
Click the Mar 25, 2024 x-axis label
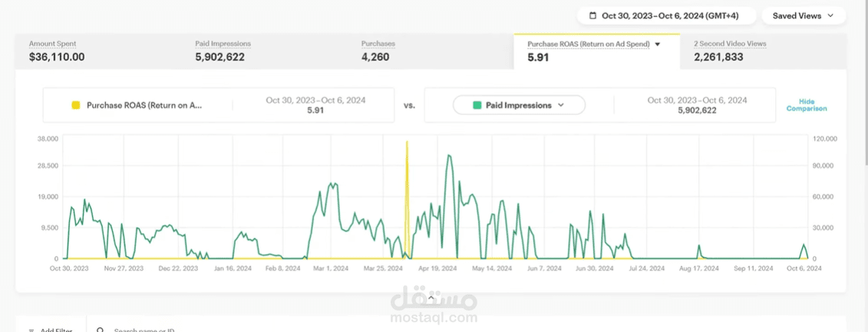point(383,268)
